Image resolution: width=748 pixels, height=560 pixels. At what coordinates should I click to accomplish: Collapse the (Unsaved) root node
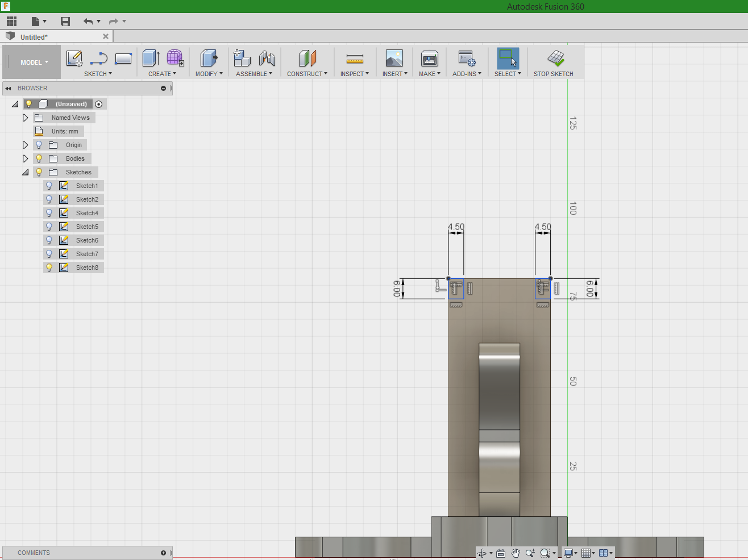coord(15,104)
